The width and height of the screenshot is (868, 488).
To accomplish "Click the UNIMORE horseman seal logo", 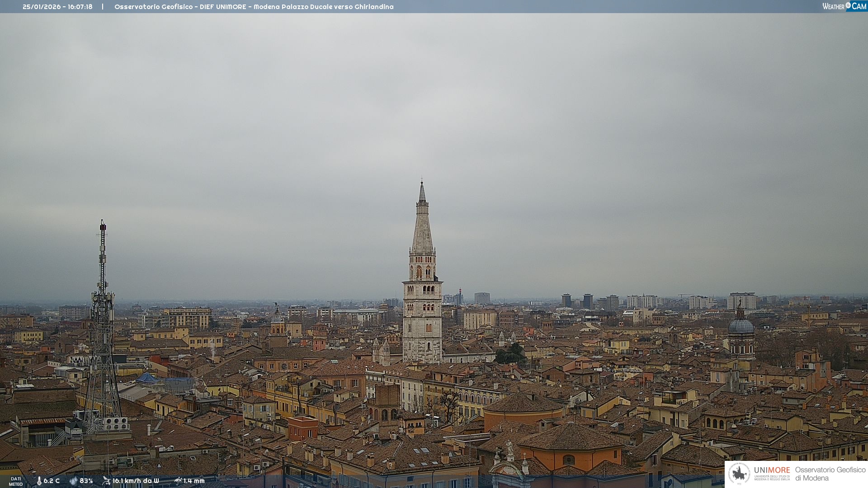I will (739, 474).
